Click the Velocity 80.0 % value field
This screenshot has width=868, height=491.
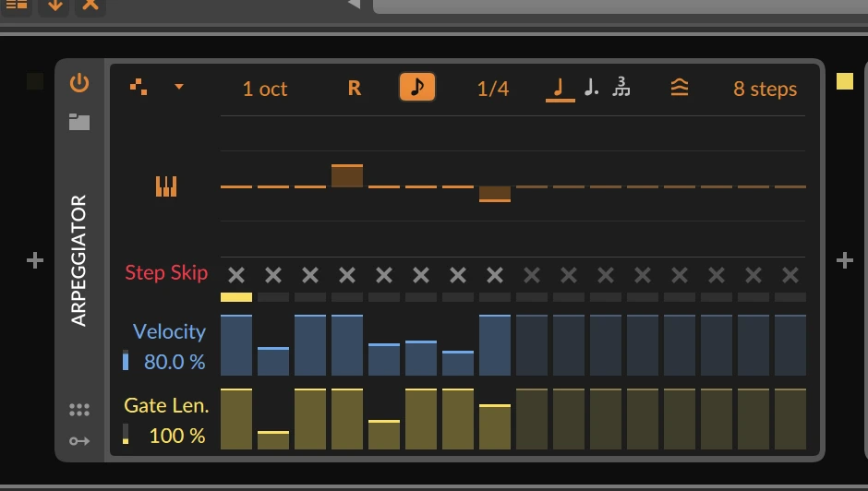click(174, 362)
